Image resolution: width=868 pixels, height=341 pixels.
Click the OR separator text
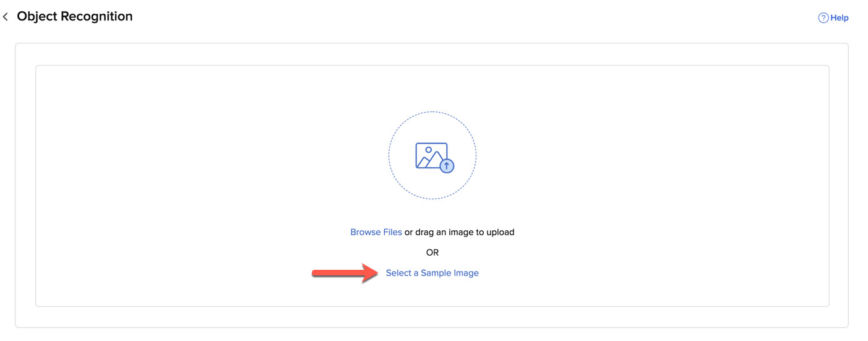(x=432, y=253)
